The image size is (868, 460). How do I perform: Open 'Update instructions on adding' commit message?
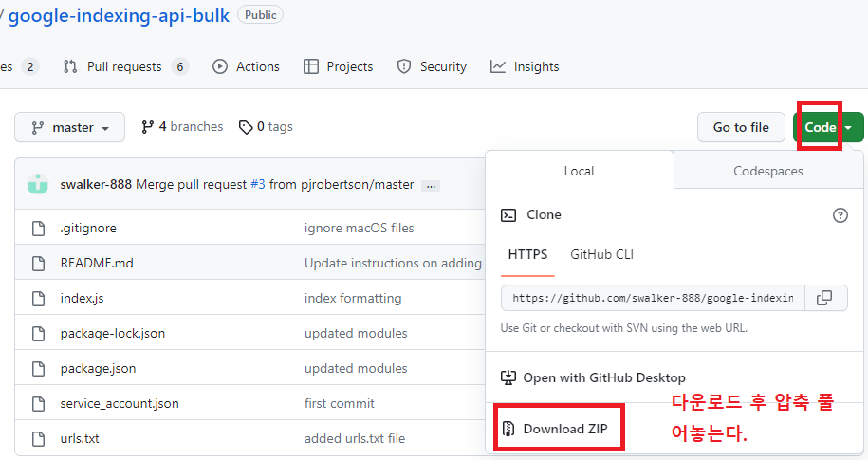coord(393,263)
